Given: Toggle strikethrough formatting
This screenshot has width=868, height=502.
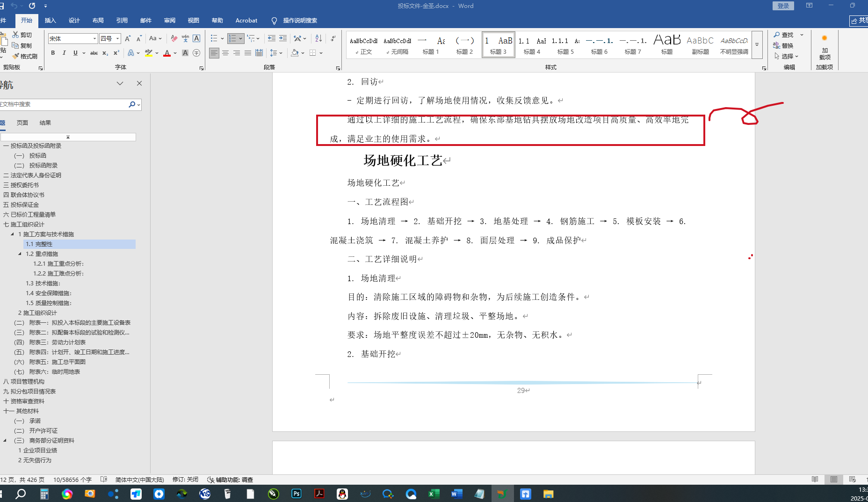Looking at the screenshot, I should (x=94, y=53).
